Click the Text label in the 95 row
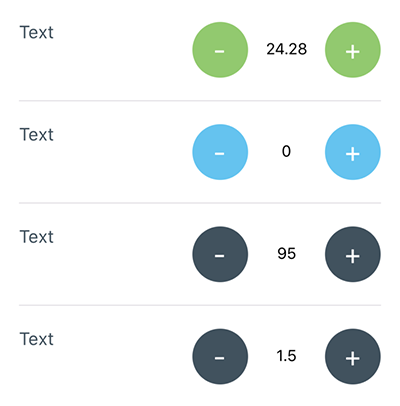Screen dimensions: 400x406 pyautogui.click(x=37, y=237)
